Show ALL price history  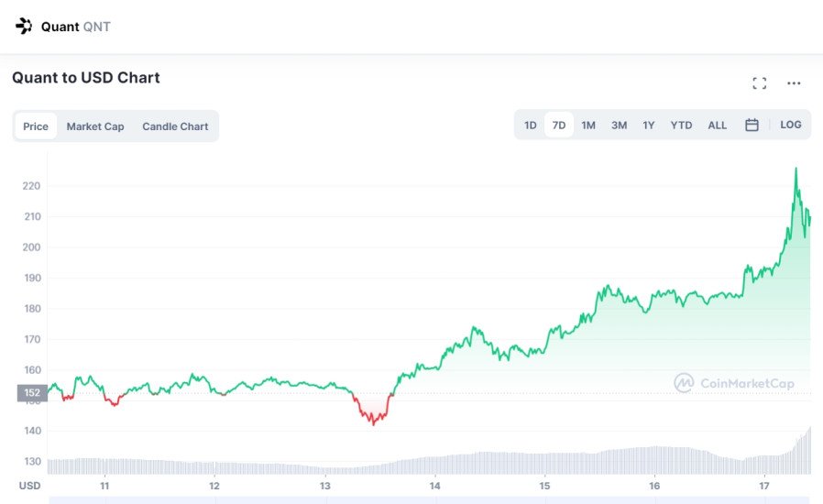(x=717, y=125)
